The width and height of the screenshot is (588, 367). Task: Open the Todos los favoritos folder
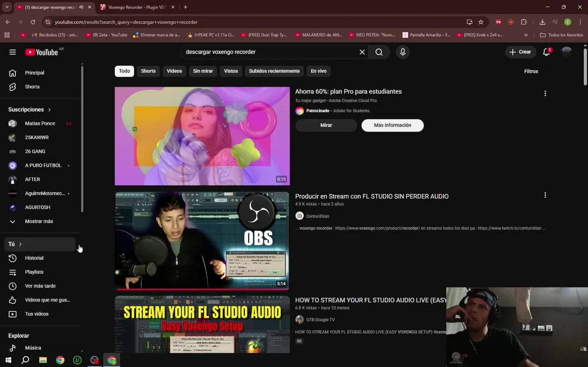coord(562,35)
